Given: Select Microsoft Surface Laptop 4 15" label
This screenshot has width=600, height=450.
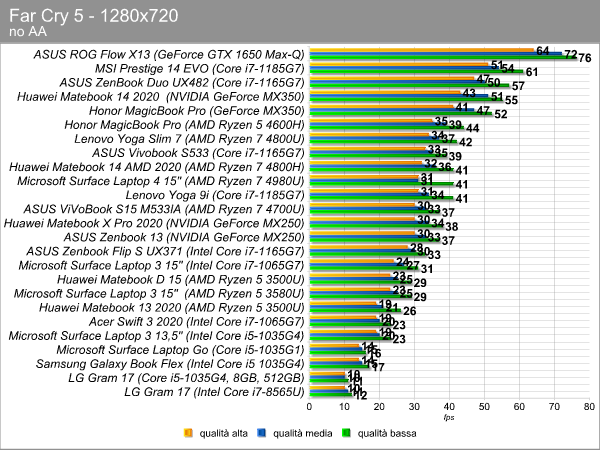Looking at the screenshot, I should tap(161, 181).
